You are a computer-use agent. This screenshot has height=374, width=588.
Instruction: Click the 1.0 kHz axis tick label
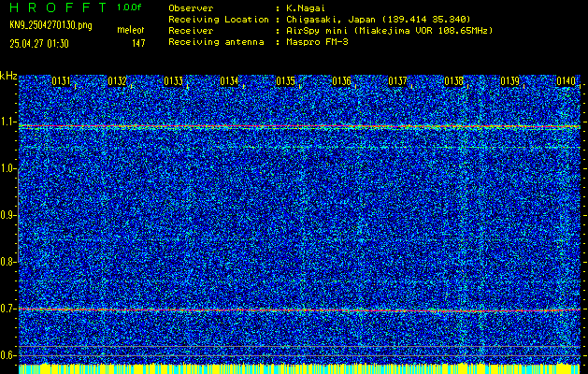point(8,169)
